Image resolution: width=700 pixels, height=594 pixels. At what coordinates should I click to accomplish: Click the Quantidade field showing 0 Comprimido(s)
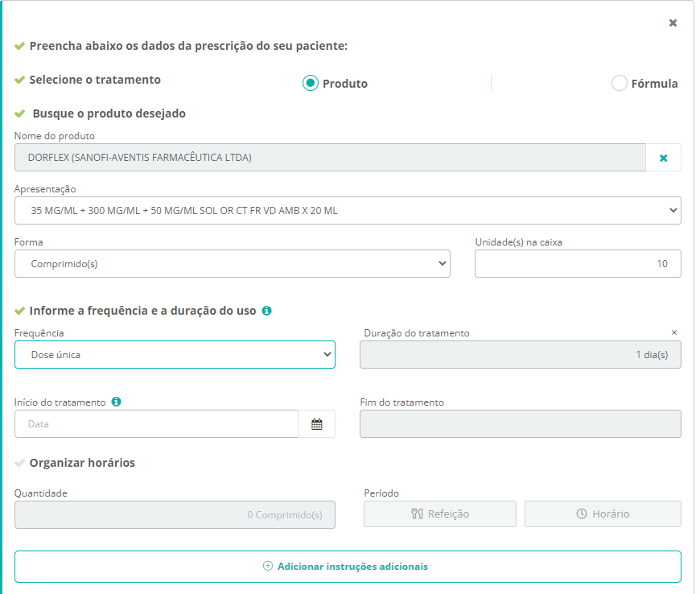pos(175,515)
